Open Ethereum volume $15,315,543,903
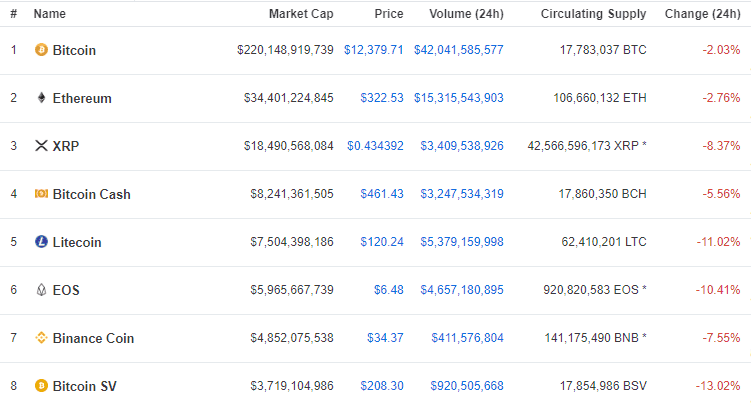Viewport: 751px width, 410px height. coord(458,98)
